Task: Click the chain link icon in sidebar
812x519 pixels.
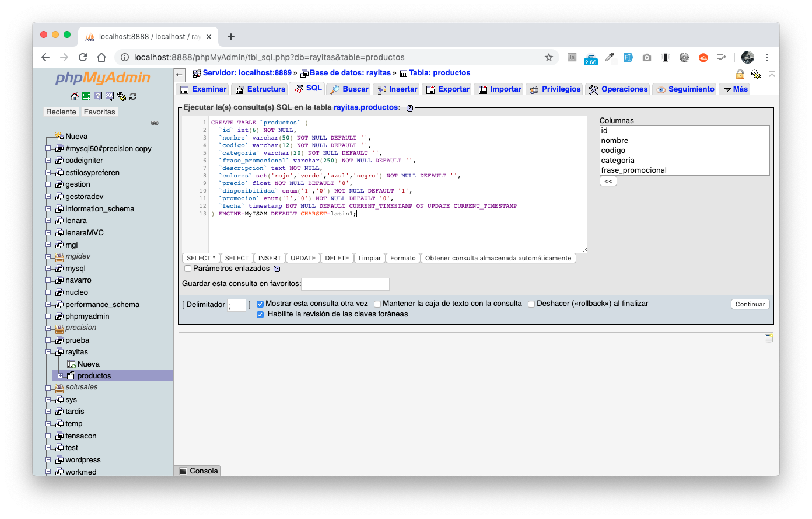Action: pyautogui.click(x=155, y=123)
